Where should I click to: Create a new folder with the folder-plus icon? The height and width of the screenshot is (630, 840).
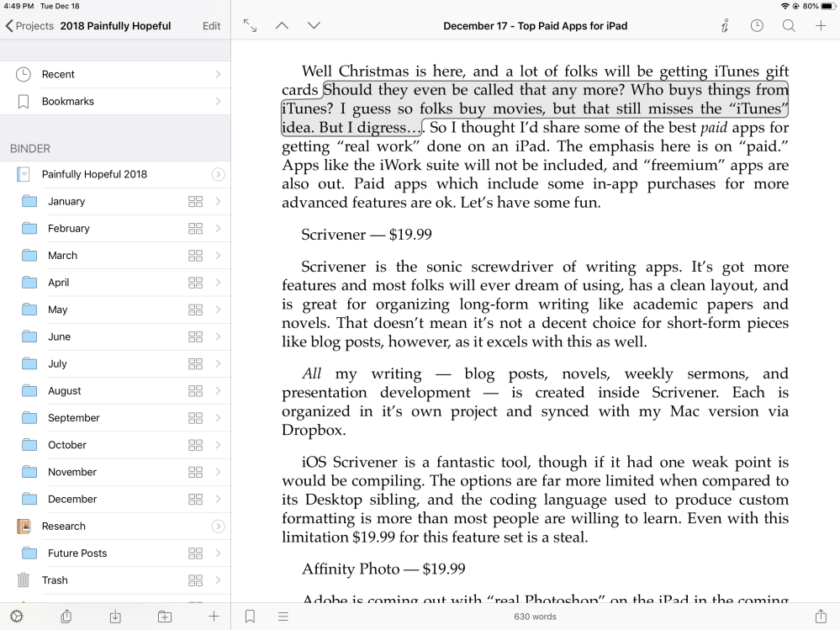[x=164, y=616]
